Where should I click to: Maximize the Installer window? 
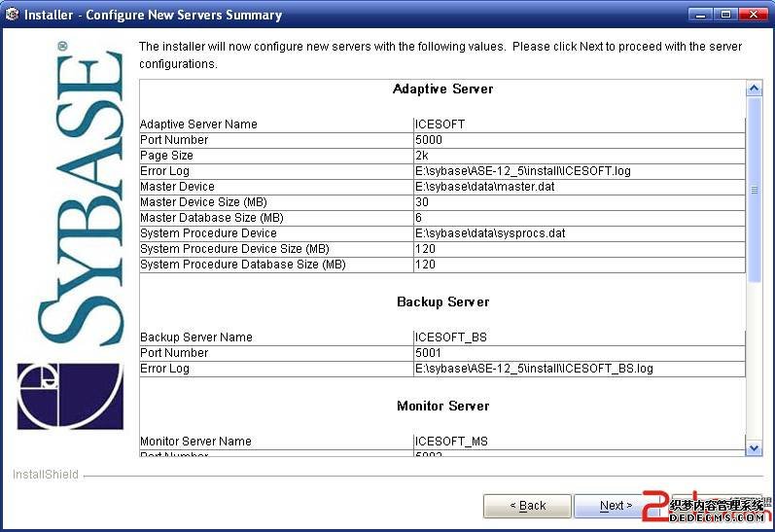pos(725,15)
